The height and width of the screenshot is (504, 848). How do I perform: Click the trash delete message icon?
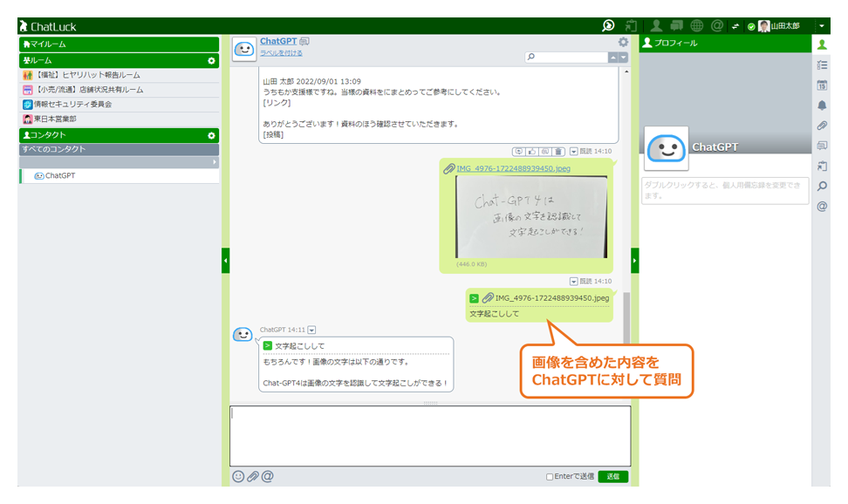pos(558,152)
